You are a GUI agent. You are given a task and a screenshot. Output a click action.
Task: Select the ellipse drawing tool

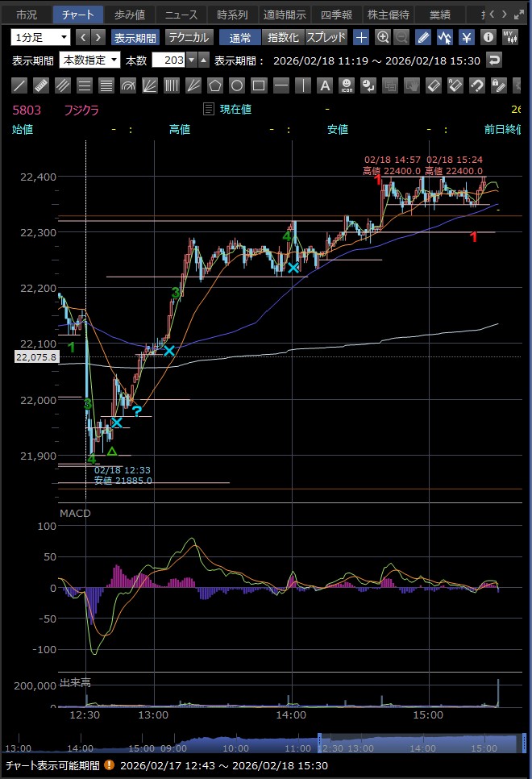pos(237,85)
